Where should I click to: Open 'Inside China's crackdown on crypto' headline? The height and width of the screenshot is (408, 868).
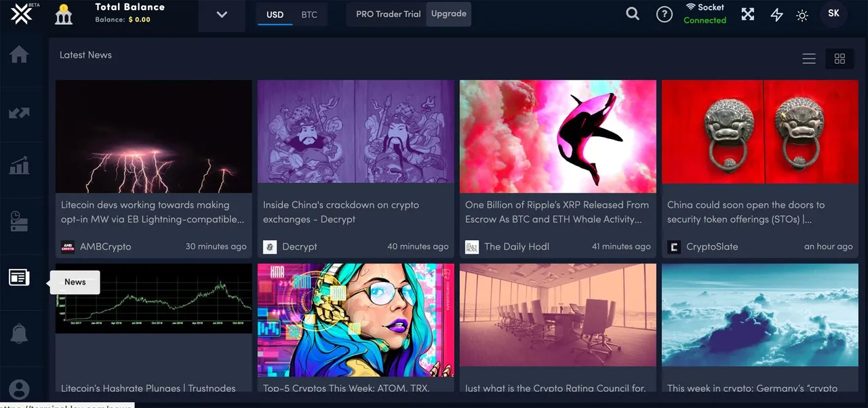pyautogui.click(x=341, y=212)
